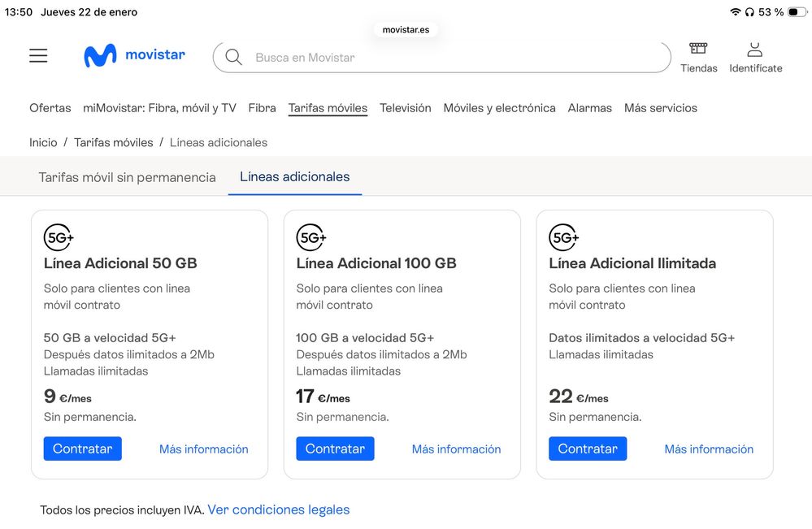Click the Identifícate user icon
This screenshot has width=812, height=529.
click(x=755, y=50)
